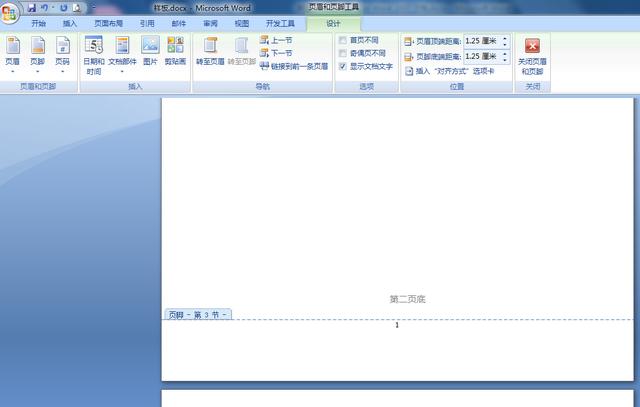The image size is (640, 407).
Task: Click the 导航 group label
Action: 262,87
